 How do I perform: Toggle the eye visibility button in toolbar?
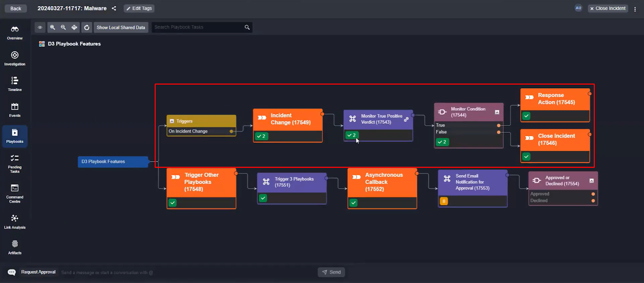click(x=40, y=27)
